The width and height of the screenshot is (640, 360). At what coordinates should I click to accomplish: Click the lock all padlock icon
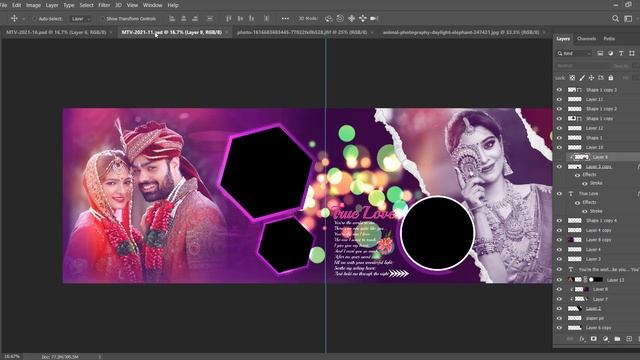pos(611,78)
